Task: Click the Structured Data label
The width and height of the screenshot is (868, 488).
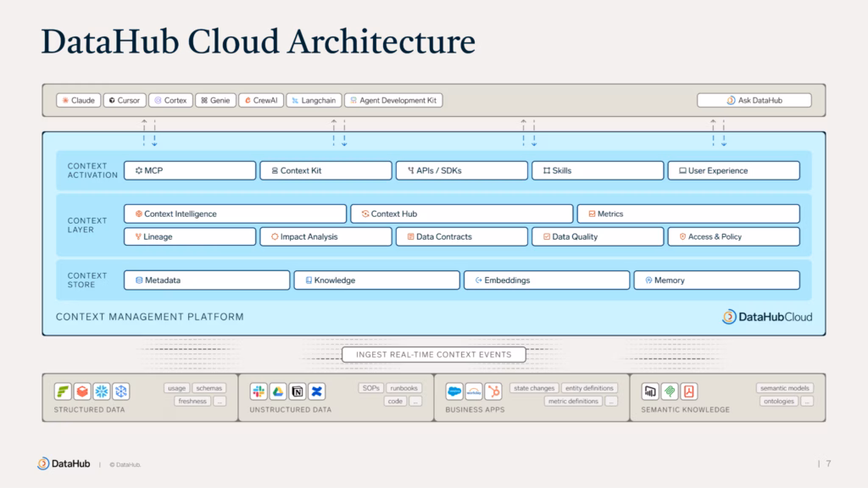Action: [89, 409]
